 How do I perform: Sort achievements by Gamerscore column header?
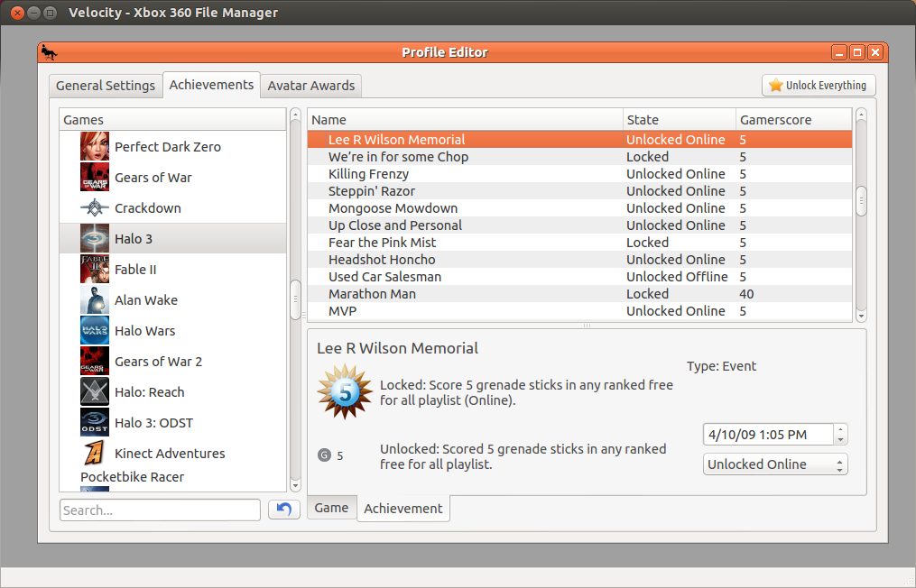point(794,119)
